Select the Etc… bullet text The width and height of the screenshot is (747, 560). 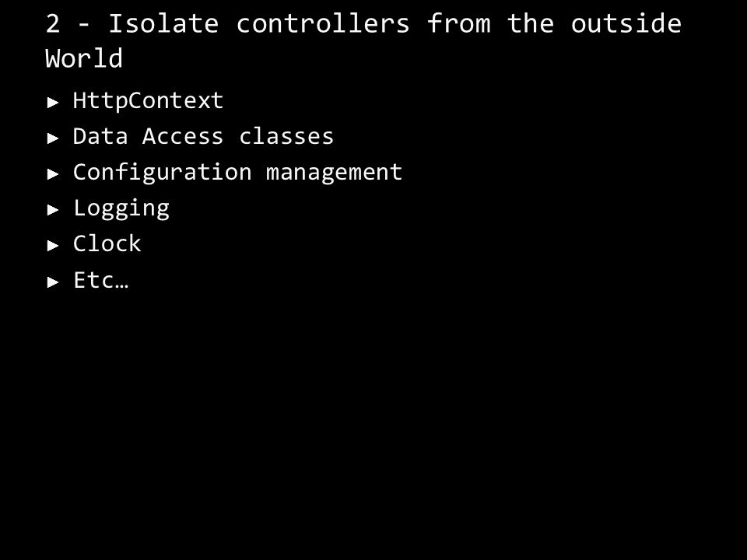point(101,280)
